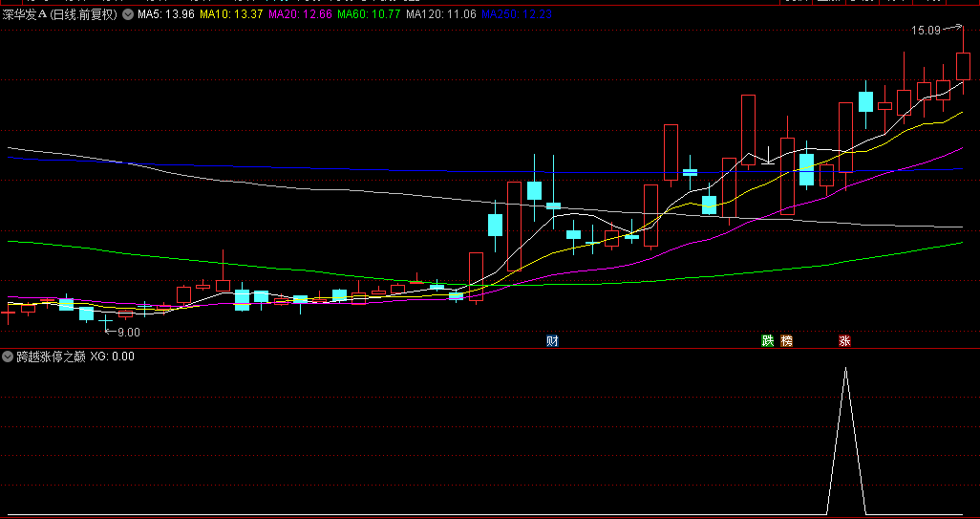The width and height of the screenshot is (980, 519).
Task: Select the MA5: 13.96 label
Action: [x=166, y=14]
